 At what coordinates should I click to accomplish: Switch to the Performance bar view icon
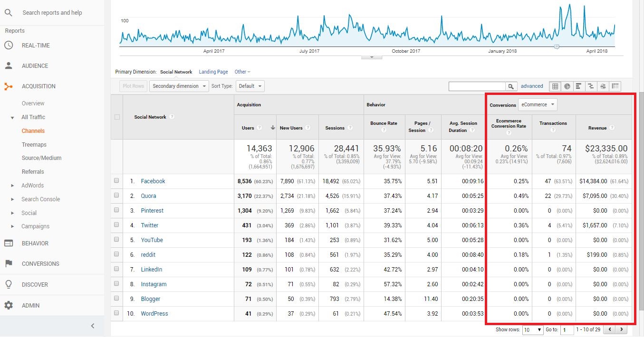point(579,86)
